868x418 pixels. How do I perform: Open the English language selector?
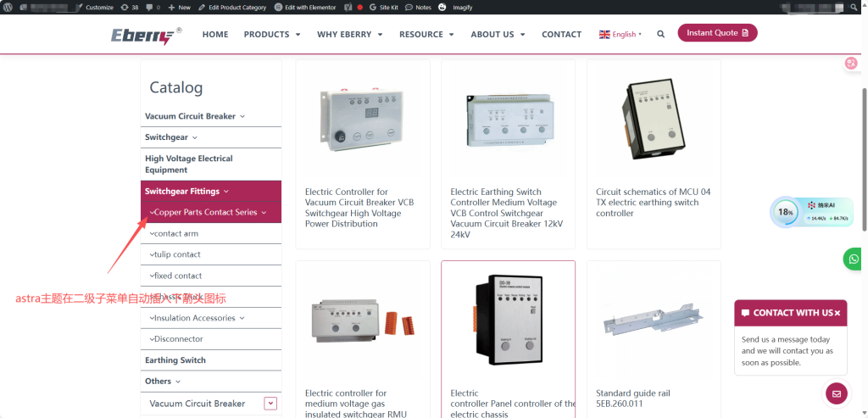coord(620,35)
